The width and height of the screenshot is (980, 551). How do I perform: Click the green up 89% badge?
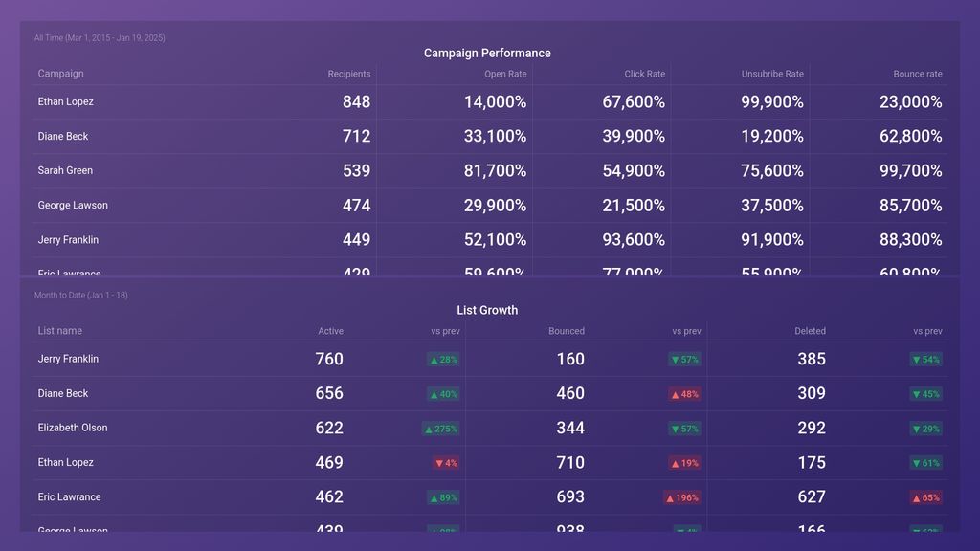tap(443, 497)
